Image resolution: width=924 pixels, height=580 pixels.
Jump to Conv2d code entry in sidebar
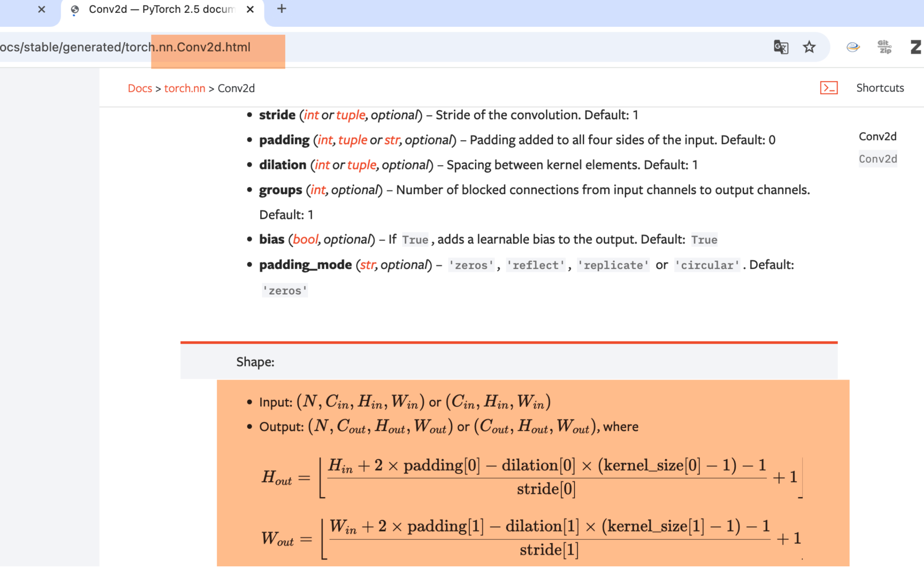pyautogui.click(x=878, y=159)
